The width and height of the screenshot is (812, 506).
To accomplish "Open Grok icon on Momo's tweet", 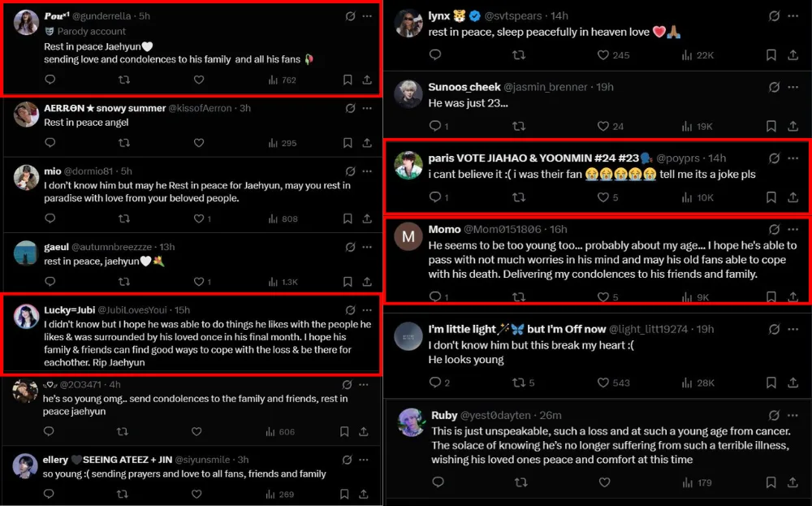I will (x=774, y=230).
